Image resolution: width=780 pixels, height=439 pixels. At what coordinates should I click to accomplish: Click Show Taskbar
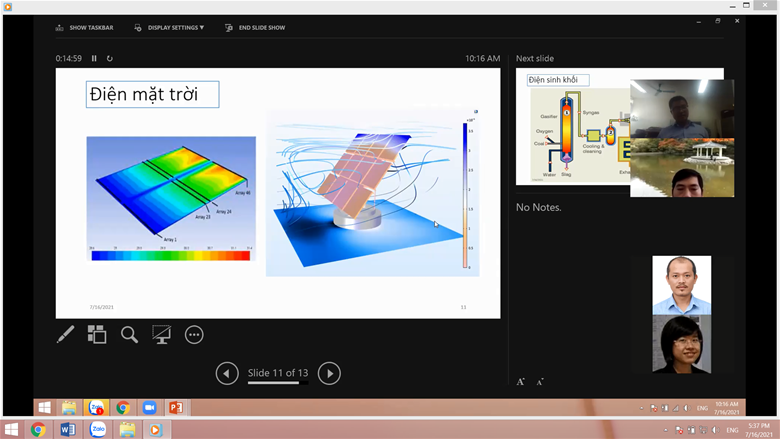pos(85,28)
